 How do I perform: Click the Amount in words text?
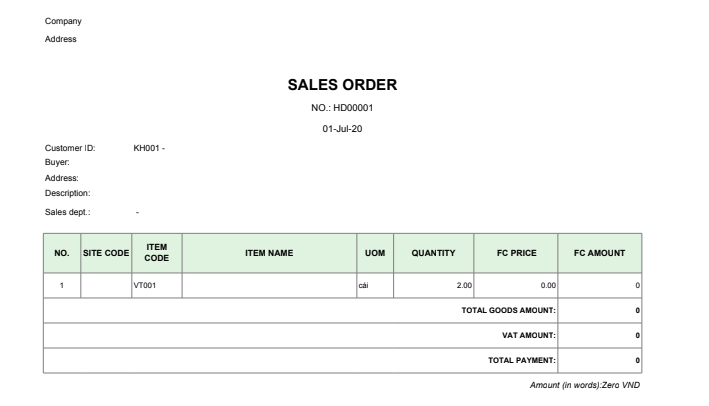click(585, 385)
